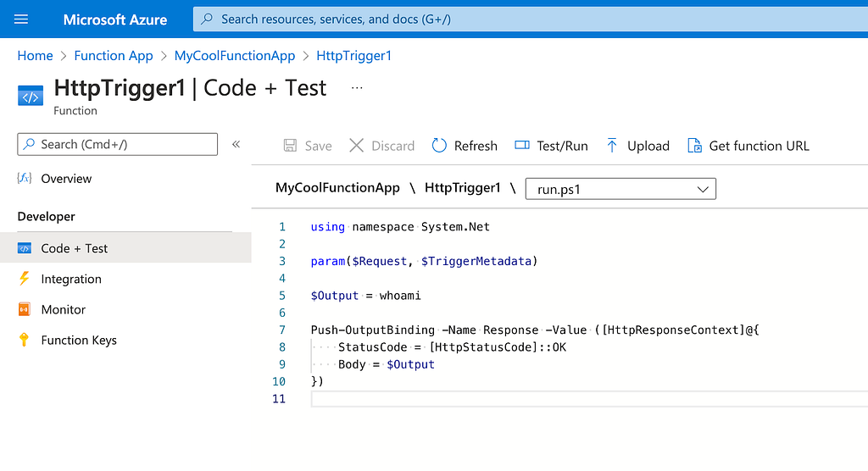Open MyCoolFunctionApp breadcrumb link
Image resolution: width=868 pixels, height=471 pixels.
235,56
